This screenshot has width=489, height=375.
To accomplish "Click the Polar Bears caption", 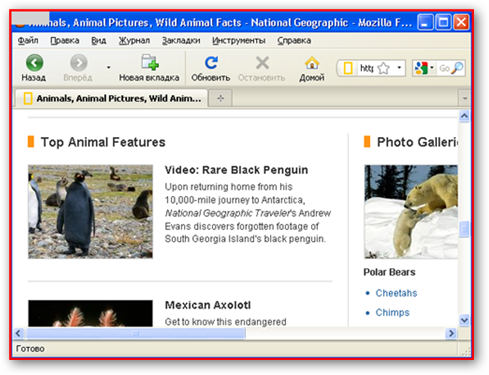I will (x=389, y=272).
